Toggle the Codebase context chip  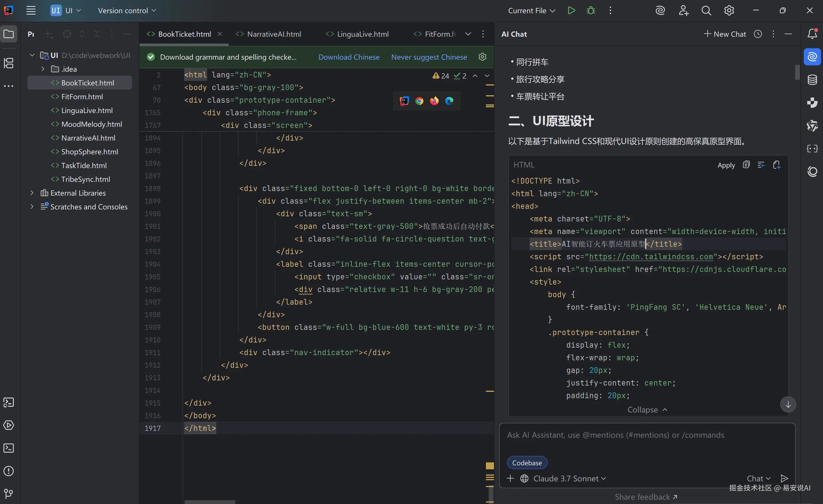527,463
